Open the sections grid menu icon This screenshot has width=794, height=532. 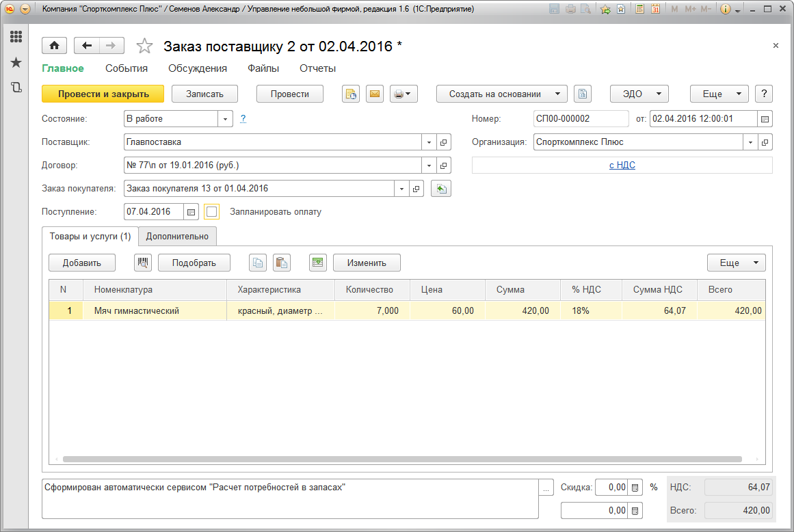(16, 37)
